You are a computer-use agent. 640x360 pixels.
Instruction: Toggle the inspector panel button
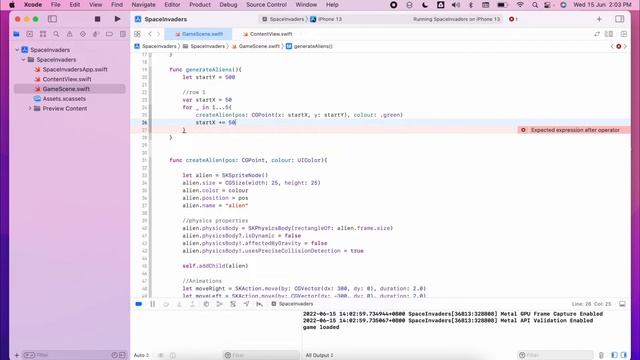(x=620, y=19)
